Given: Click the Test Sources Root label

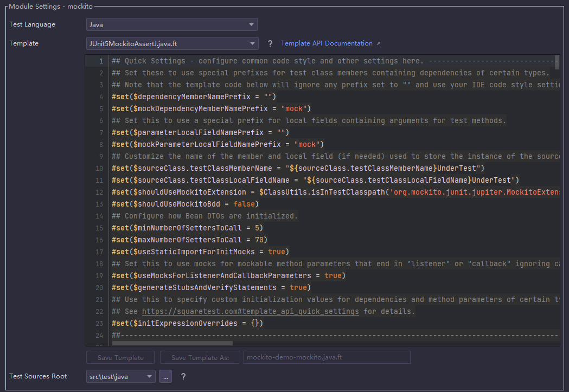Looking at the screenshot, I should pos(38,376).
